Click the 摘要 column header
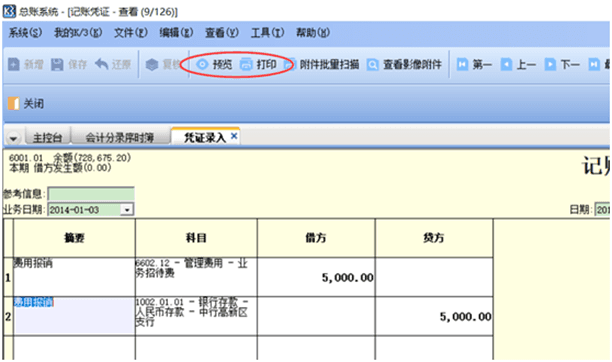This screenshot has height=362, width=612. click(x=74, y=238)
